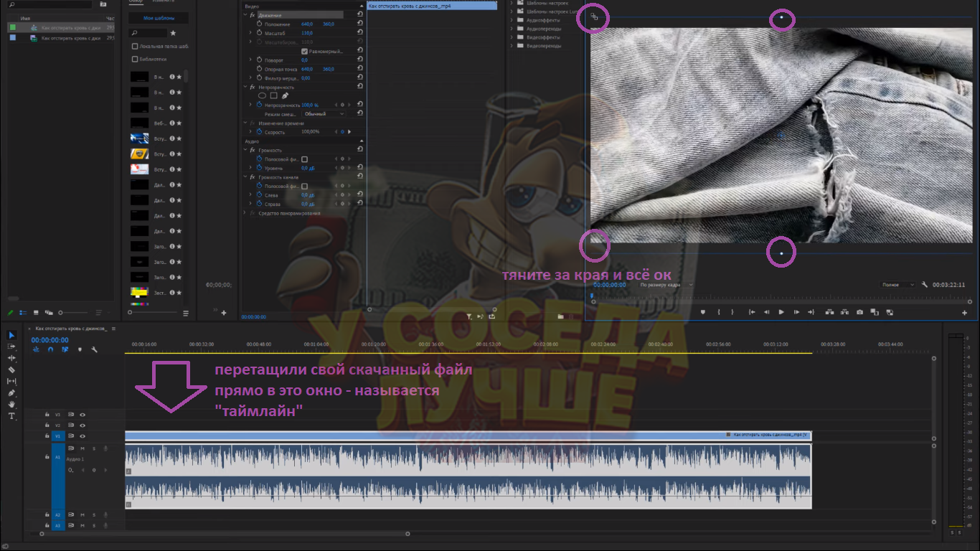Toggle Полосовой фильтр checkbox under Громкость канала
This screenshot has height=551, width=980.
tap(304, 186)
